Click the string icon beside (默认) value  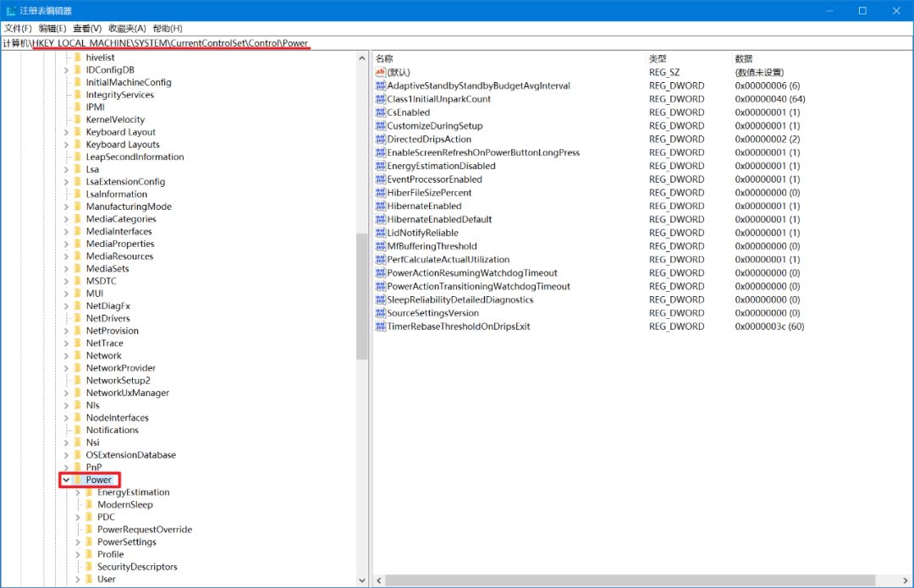click(380, 73)
